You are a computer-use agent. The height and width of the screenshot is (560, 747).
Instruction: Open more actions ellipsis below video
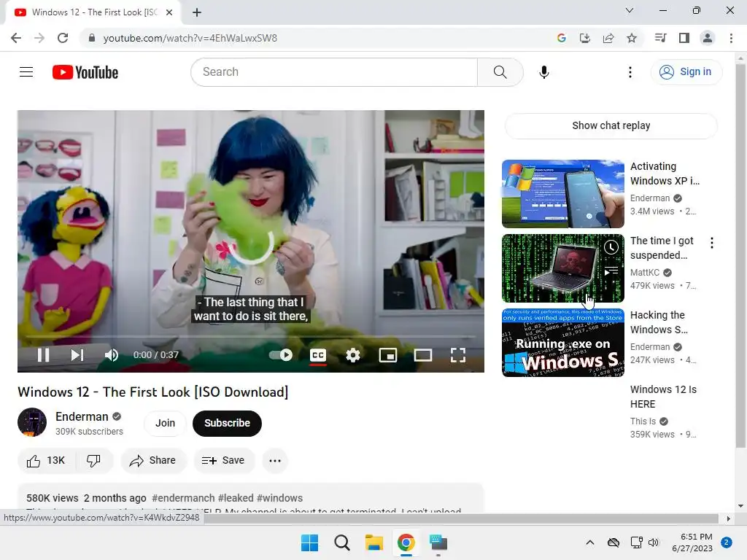coord(275,461)
